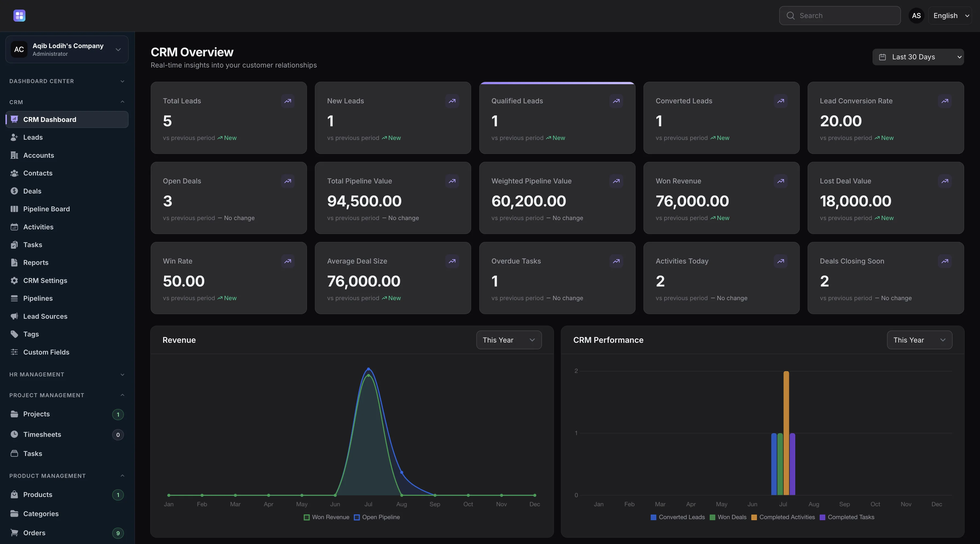The image size is (980, 544).
Task: Toggle Won Deals series in performance legend
Action: point(728,517)
